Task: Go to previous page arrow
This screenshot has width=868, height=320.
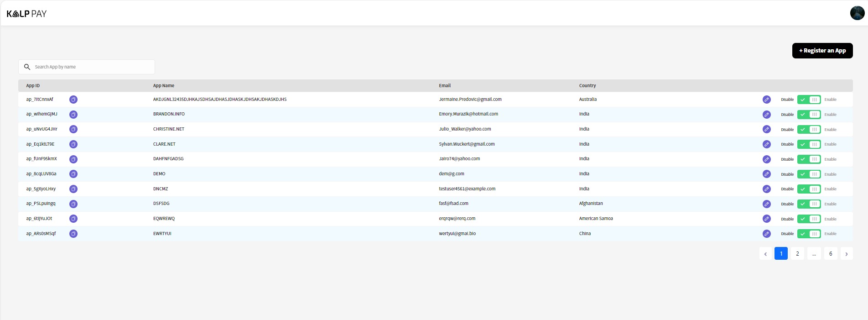Action: 765,254
